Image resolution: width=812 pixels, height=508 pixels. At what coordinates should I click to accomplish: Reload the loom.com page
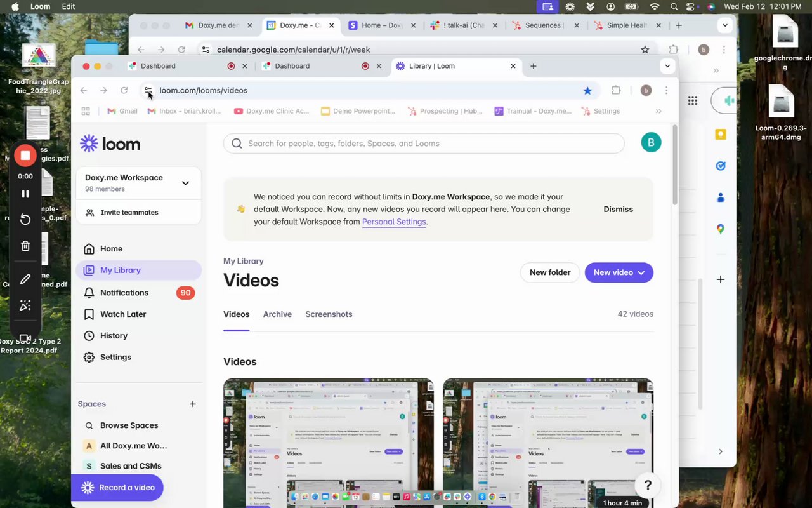point(124,90)
